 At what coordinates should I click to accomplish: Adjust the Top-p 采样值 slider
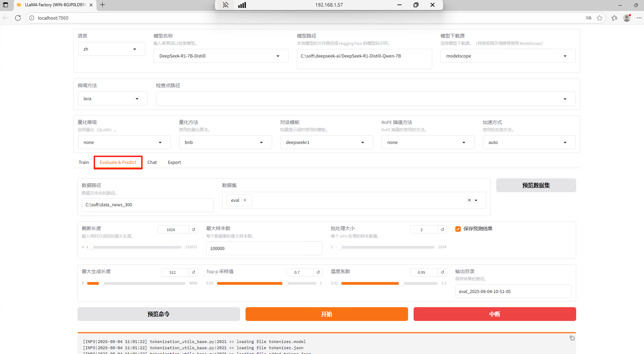click(x=267, y=283)
